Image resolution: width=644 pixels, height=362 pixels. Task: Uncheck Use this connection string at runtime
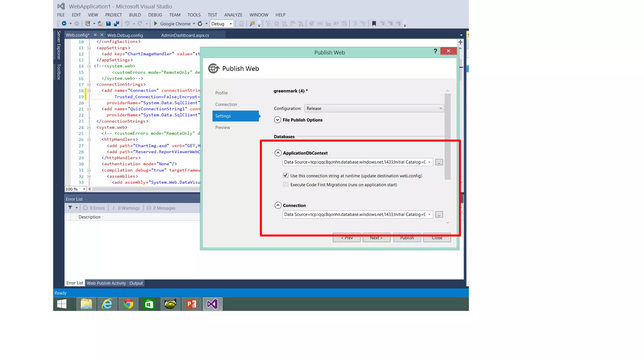click(x=286, y=175)
